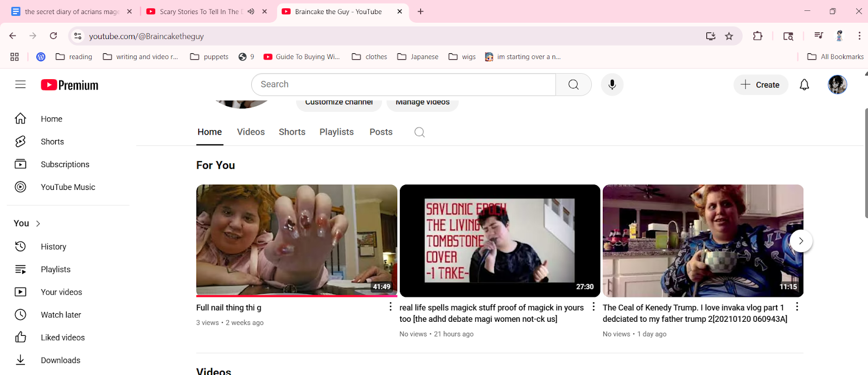Open the real life spells magick title

pyautogui.click(x=492, y=313)
